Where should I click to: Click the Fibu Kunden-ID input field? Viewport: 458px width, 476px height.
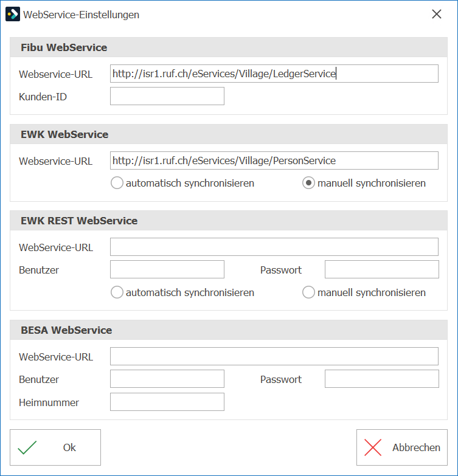tap(167, 96)
